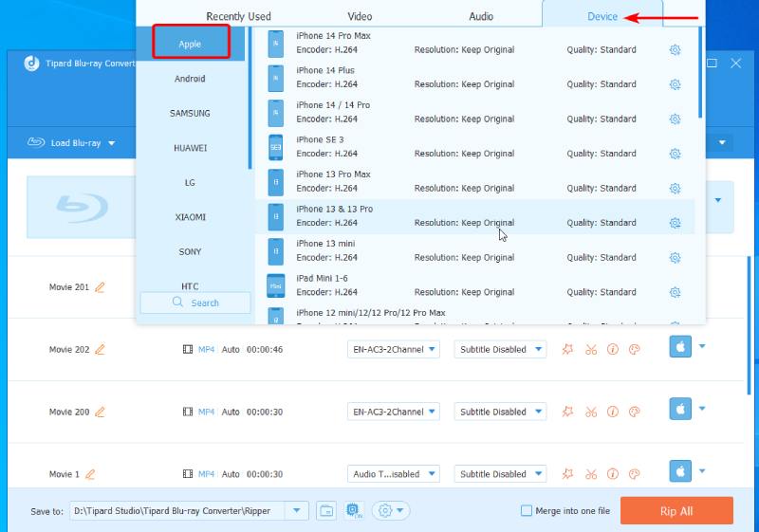Open scissors cut tool for Movie 1
759x532 pixels.
[x=590, y=474]
